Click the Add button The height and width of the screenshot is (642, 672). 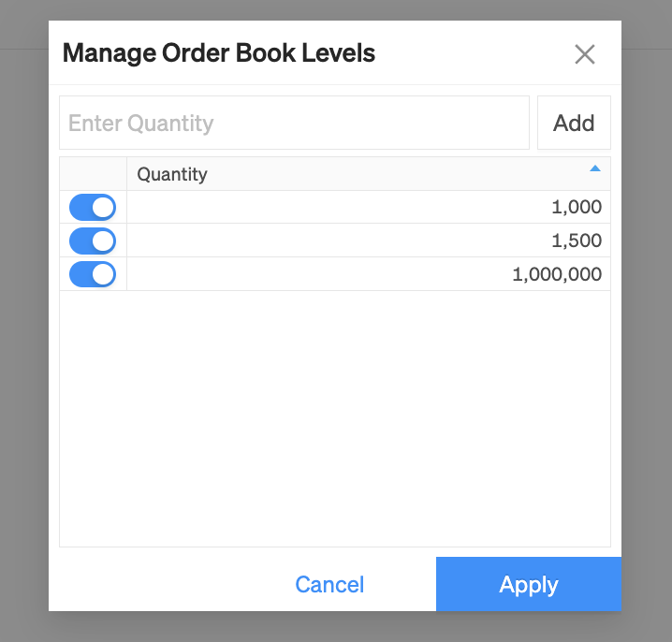pos(574,123)
